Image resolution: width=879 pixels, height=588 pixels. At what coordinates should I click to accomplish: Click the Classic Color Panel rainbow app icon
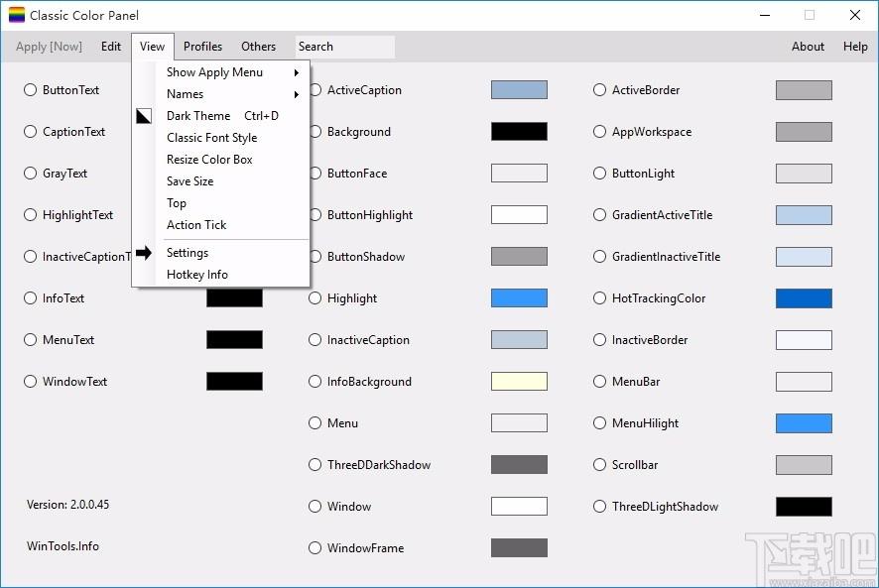point(16,15)
